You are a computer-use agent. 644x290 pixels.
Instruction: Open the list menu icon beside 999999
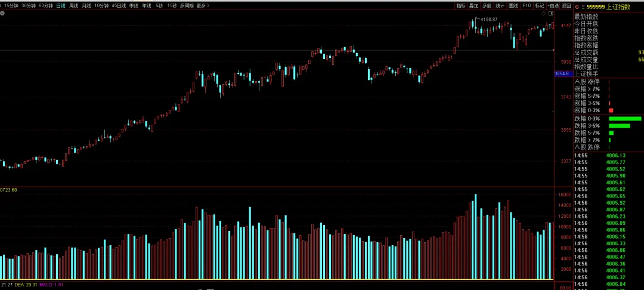[583, 7]
